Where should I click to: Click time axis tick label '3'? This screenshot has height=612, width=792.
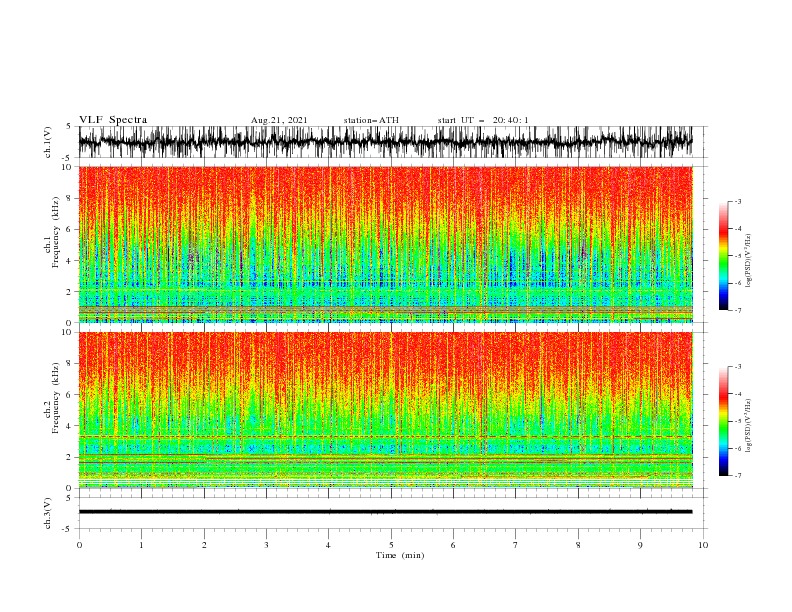[x=266, y=545]
